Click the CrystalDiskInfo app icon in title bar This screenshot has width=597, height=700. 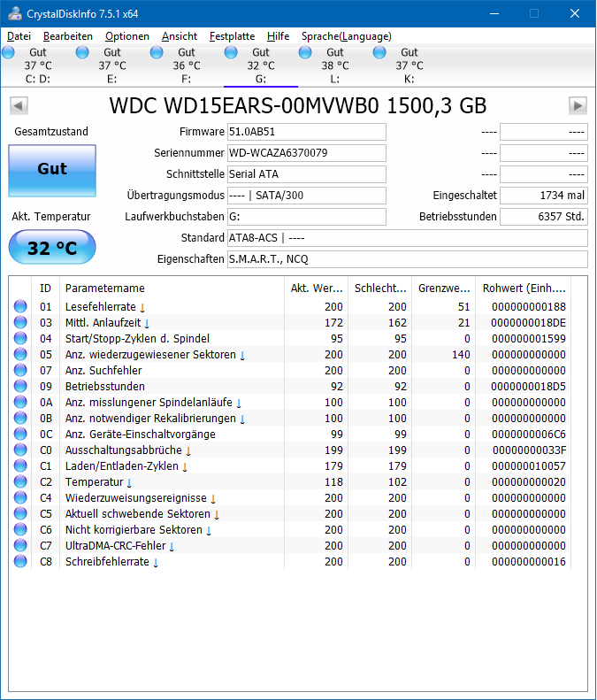click(14, 13)
